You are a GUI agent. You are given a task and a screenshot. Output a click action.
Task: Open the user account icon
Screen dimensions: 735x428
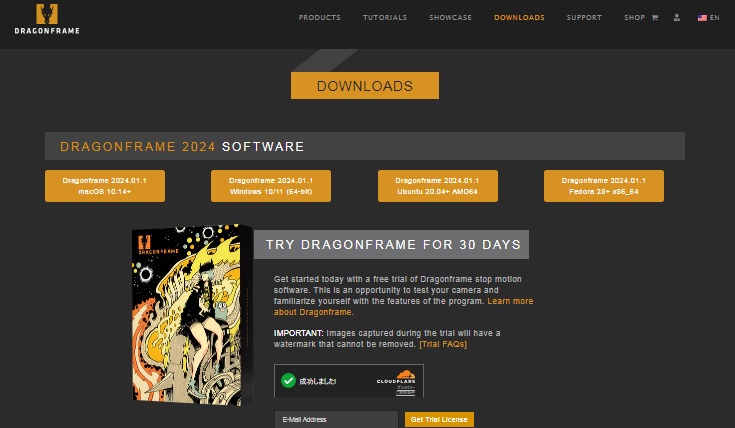tap(676, 17)
